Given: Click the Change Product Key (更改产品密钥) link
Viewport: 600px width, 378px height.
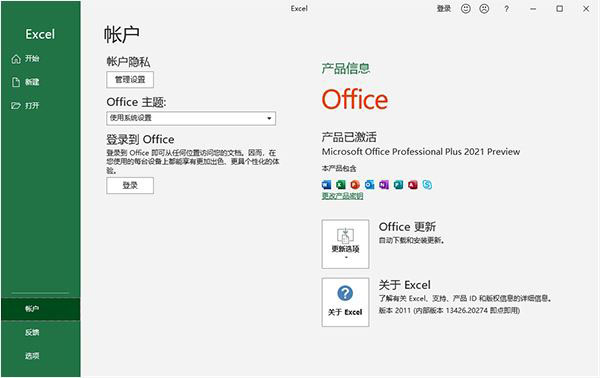Looking at the screenshot, I should click(x=342, y=196).
